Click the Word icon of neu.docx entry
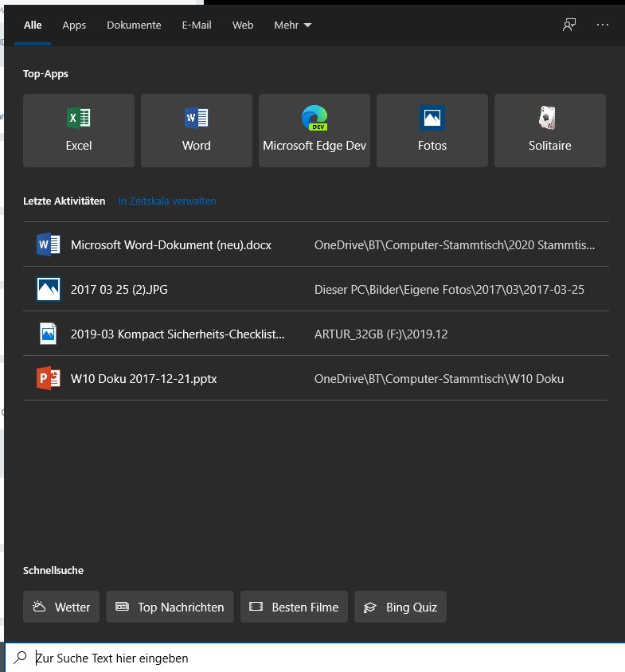The height and width of the screenshot is (672, 625). (48, 244)
